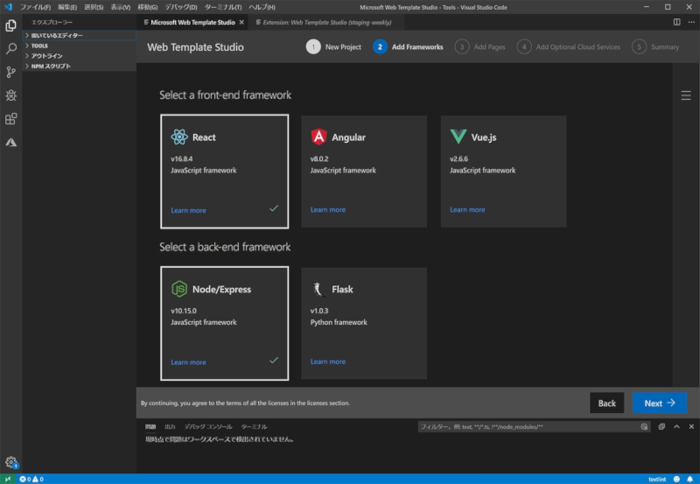
Task: Open Flask Learn more link
Action: [328, 361]
